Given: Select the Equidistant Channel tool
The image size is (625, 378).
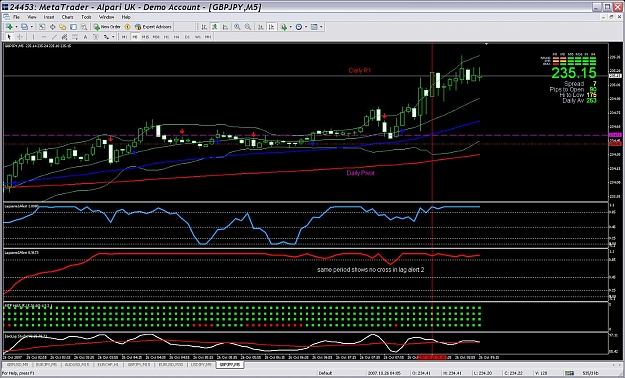Looking at the screenshot, I should (x=64, y=37).
